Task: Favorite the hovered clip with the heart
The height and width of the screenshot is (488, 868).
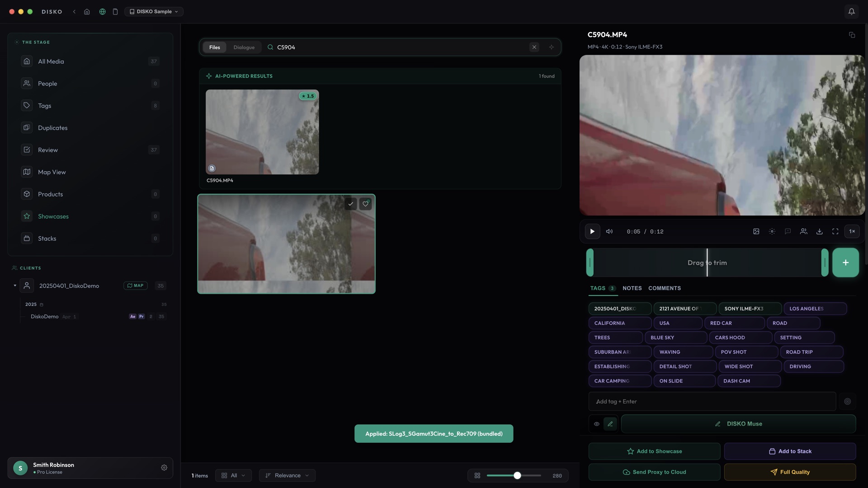Action: pyautogui.click(x=365, y=204)
